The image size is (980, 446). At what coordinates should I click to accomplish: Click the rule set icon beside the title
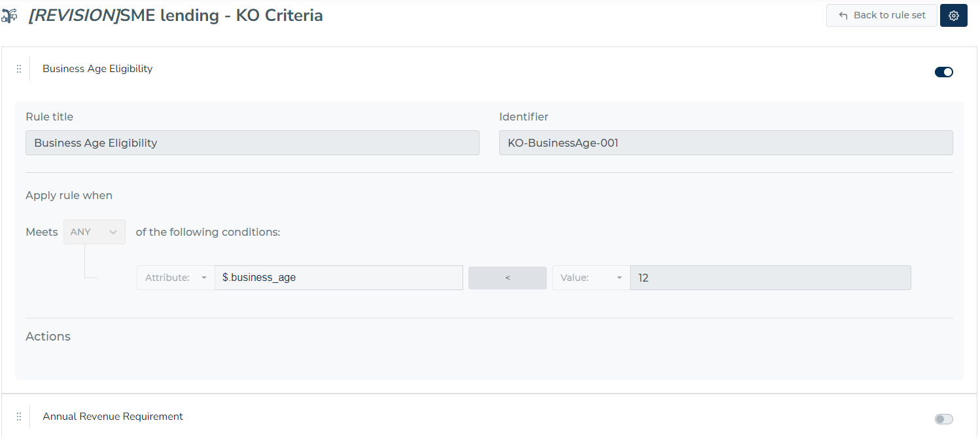click(x=9, y=16)
